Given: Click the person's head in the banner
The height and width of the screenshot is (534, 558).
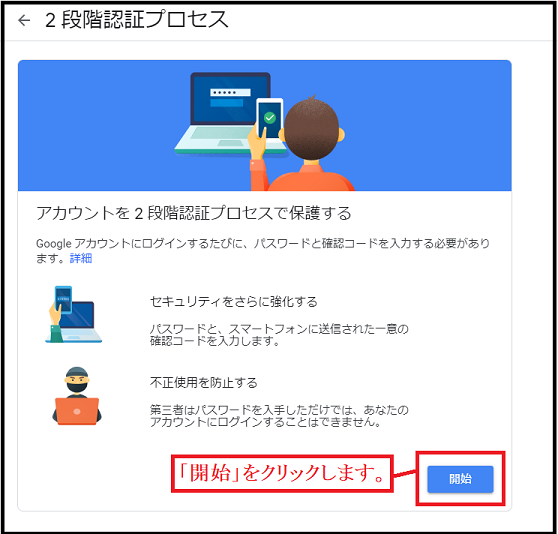Looking at the screenshot, I should click(312, 127).
